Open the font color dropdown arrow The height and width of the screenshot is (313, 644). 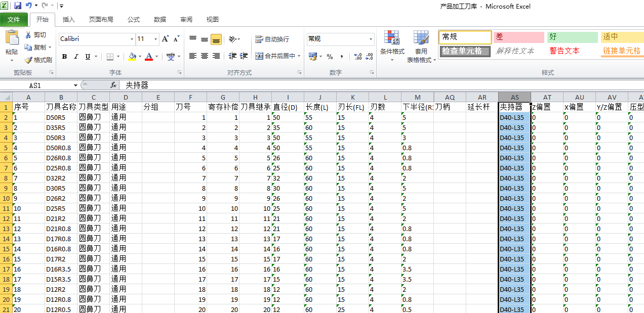156,57
